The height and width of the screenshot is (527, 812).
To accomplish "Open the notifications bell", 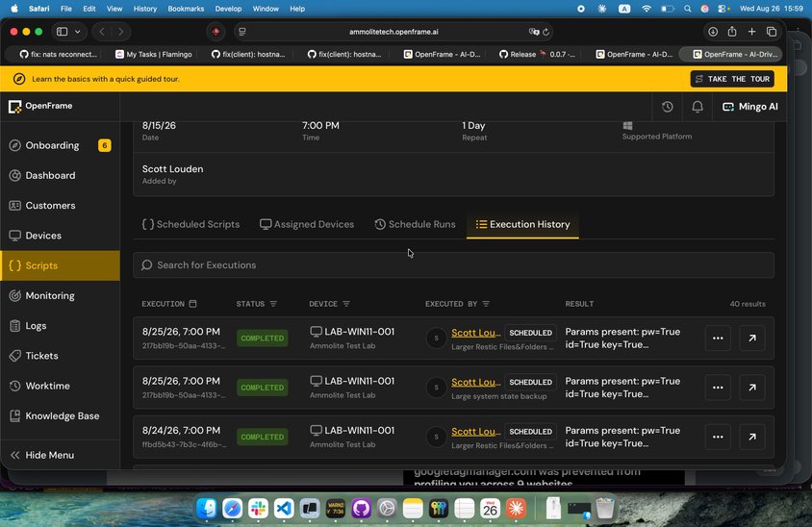I will pos(698,107).
